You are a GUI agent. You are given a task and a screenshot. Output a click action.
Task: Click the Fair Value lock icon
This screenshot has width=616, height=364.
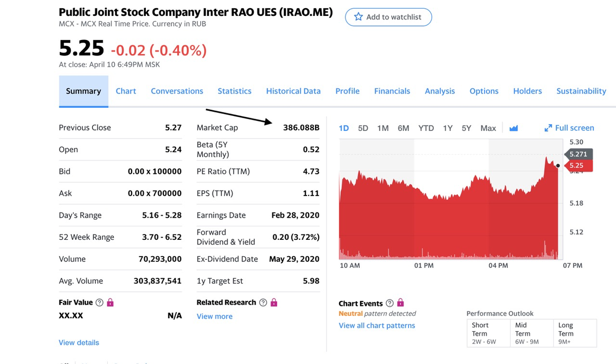[x=110, y=302]
